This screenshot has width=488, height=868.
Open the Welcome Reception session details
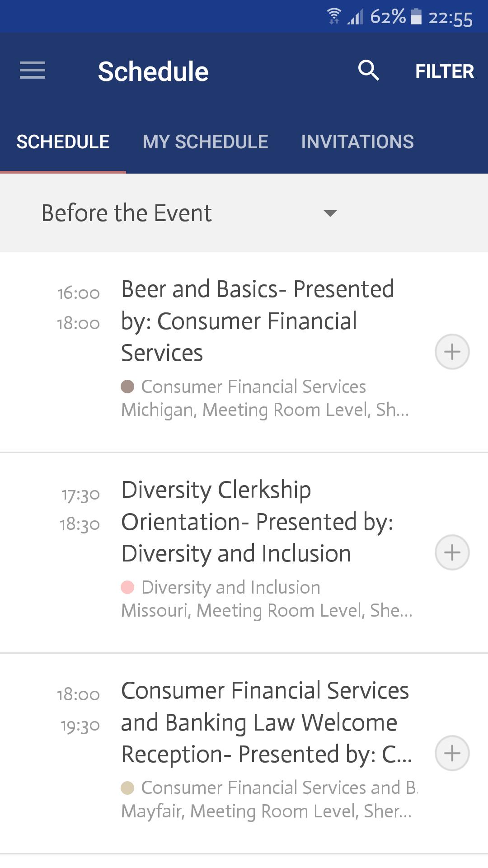tap(258, 723)
